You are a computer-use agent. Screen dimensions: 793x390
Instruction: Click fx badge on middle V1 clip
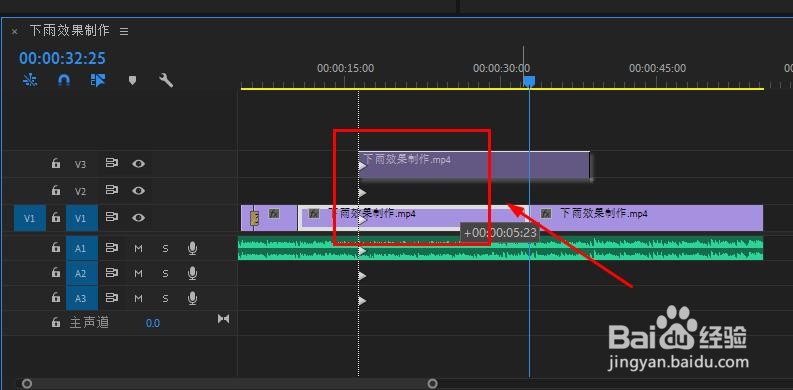coord(314,213)
